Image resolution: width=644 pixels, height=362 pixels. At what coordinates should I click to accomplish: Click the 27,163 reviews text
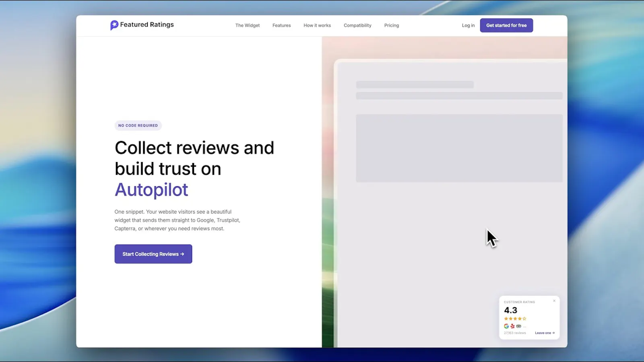(x=515, y=333)
